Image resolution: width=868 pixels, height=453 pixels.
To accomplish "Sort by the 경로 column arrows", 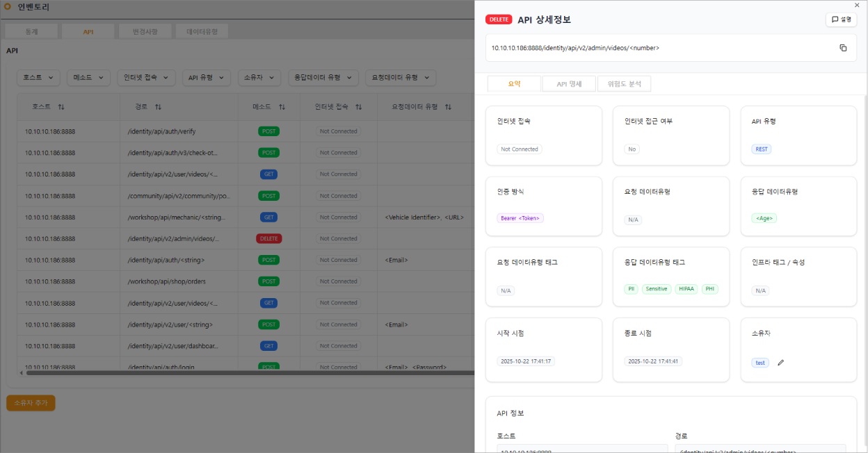I will 158,107.
